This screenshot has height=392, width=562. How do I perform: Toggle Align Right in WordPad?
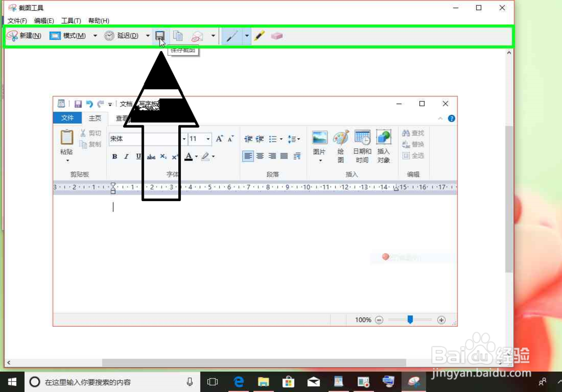pos(272,156)
